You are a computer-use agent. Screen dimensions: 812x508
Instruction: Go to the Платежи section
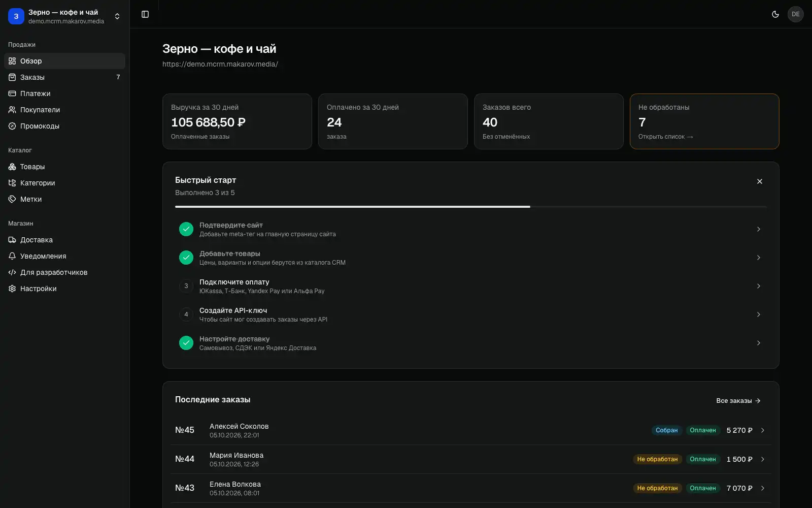pyautogui.click(x=64, y=93)
